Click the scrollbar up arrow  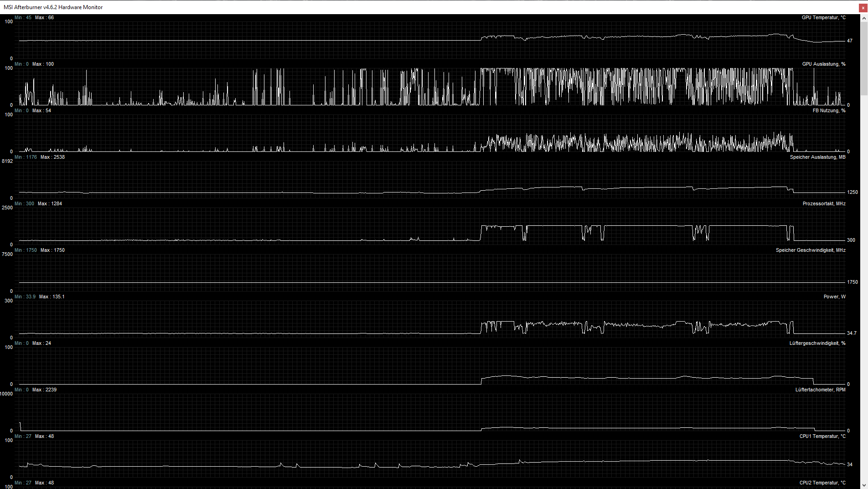[x=864, y=18]
